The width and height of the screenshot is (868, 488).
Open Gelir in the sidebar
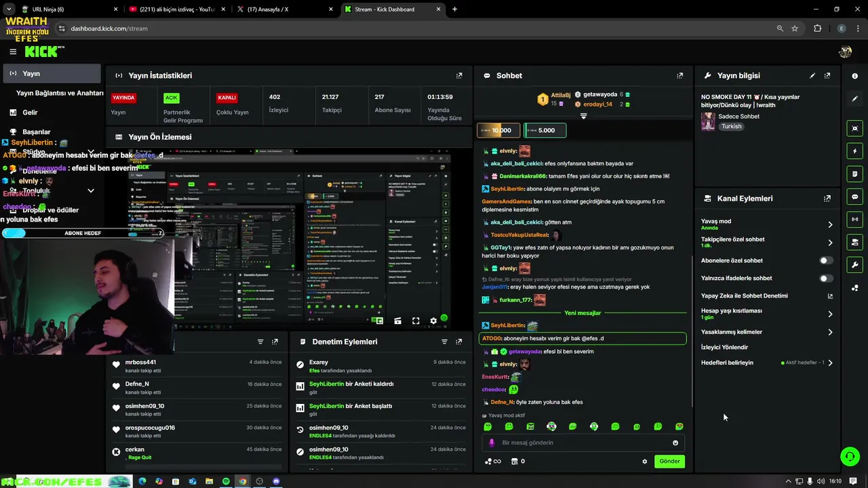pyautogui.click(x=30, y=113)
